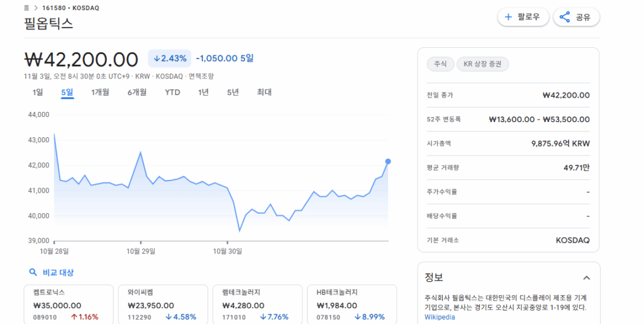Click the magnifier icon next to 비교 대상

click(33, 272)
